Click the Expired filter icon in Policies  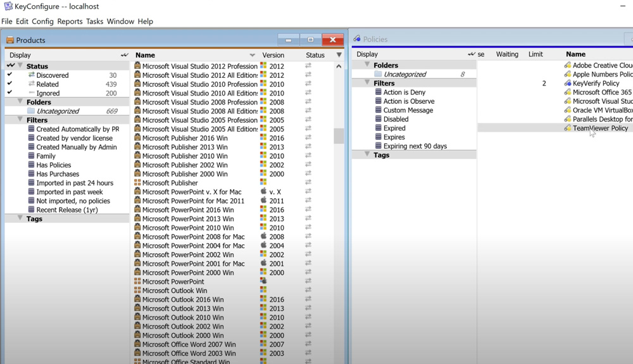point(379,128)
